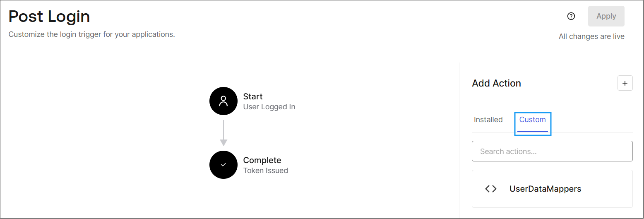Screen dimensions: 644x219
Task: Select the User Logged In subtitle
Action: tap(269, 107)
